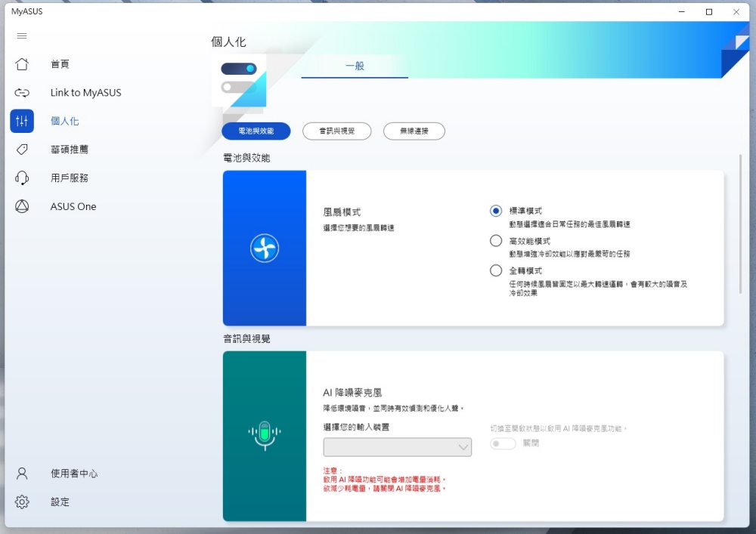Click the 電池與效能 filter button
The height and width of the screenshot is (534, 756).
tap(256, 131)
